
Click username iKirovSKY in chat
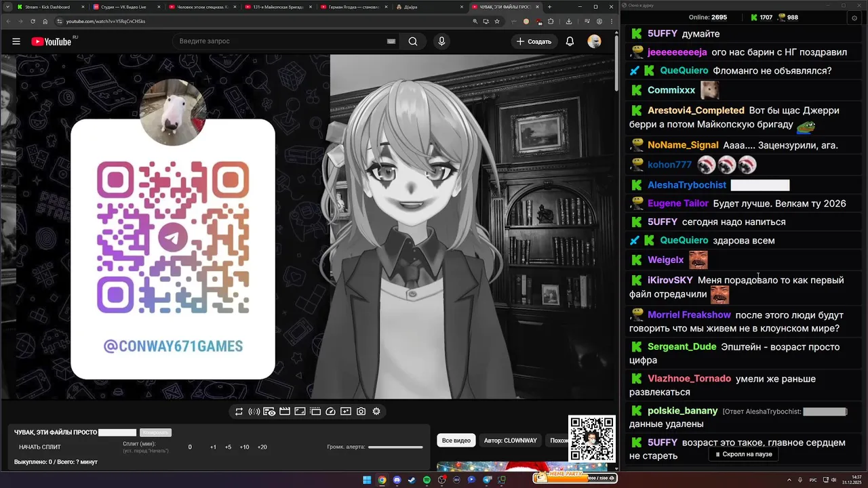(670, 279)
